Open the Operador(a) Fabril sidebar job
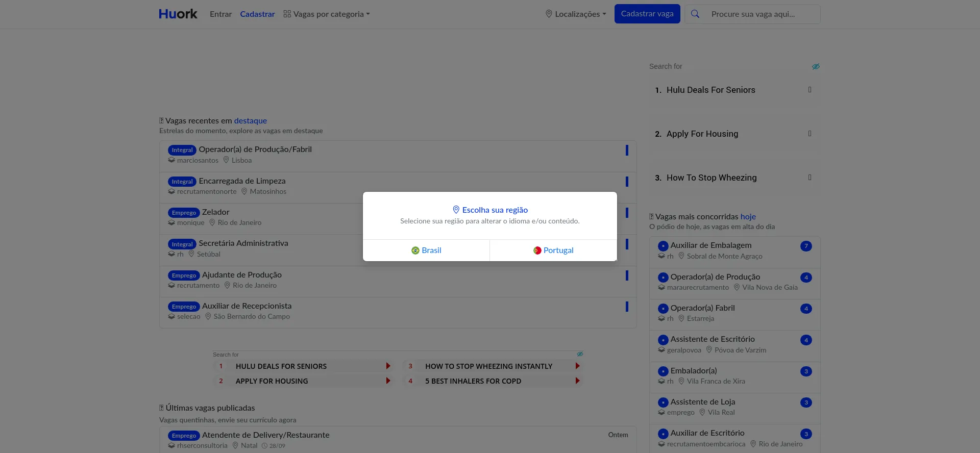This screenshot has width=980, height=453. tap(703, 308)
